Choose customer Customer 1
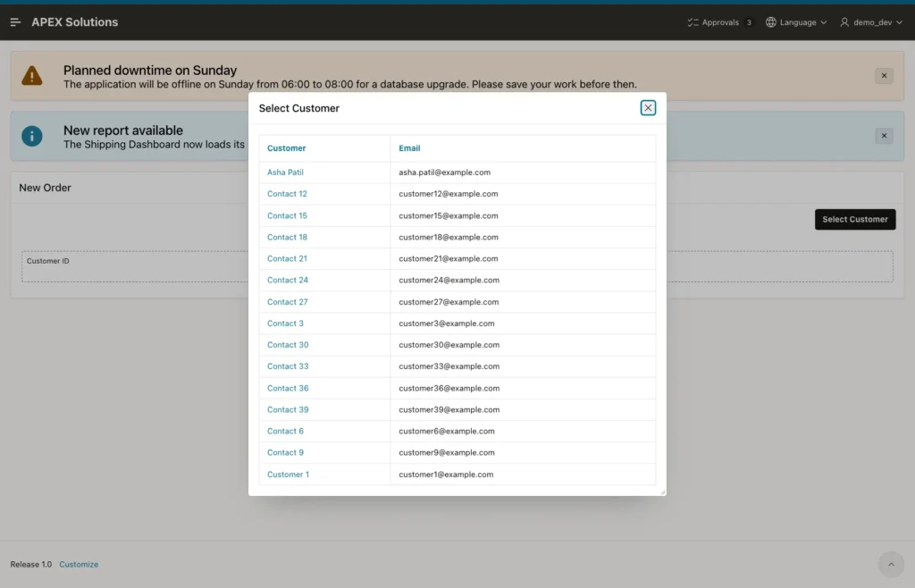This screenshot has height=588, width=915. [289, 475]
